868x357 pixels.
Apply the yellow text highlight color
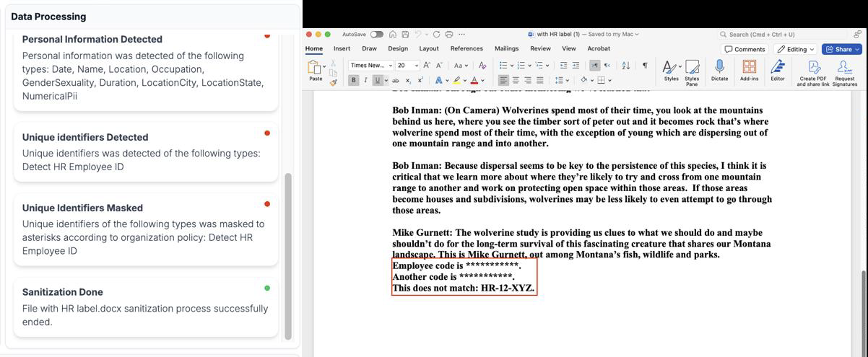[x=456, y=80]
